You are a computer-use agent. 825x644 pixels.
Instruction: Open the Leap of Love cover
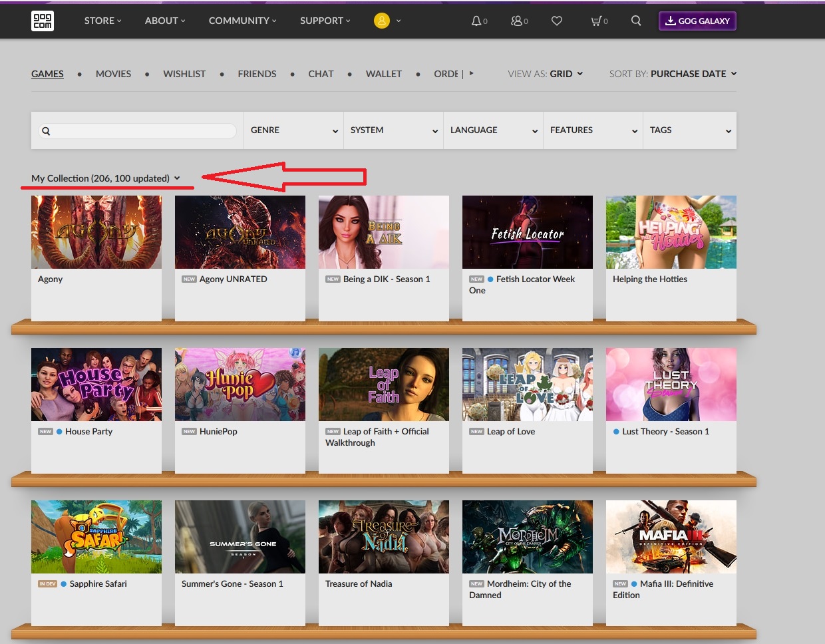coord(528,385)
